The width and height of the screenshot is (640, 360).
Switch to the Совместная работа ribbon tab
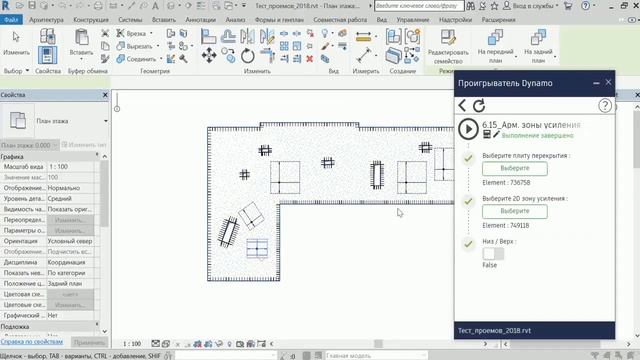tap(340, 20)
